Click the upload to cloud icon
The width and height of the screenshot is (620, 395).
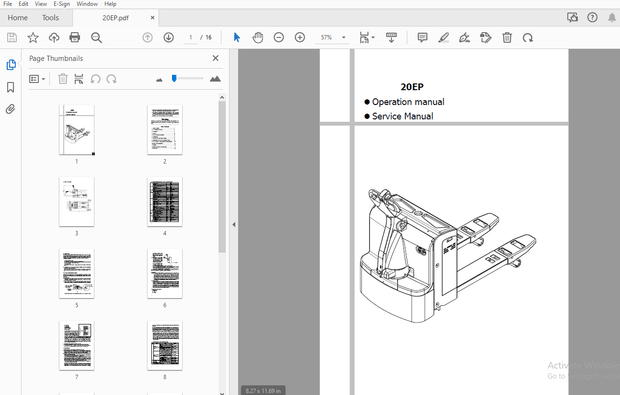click(54, 38)
